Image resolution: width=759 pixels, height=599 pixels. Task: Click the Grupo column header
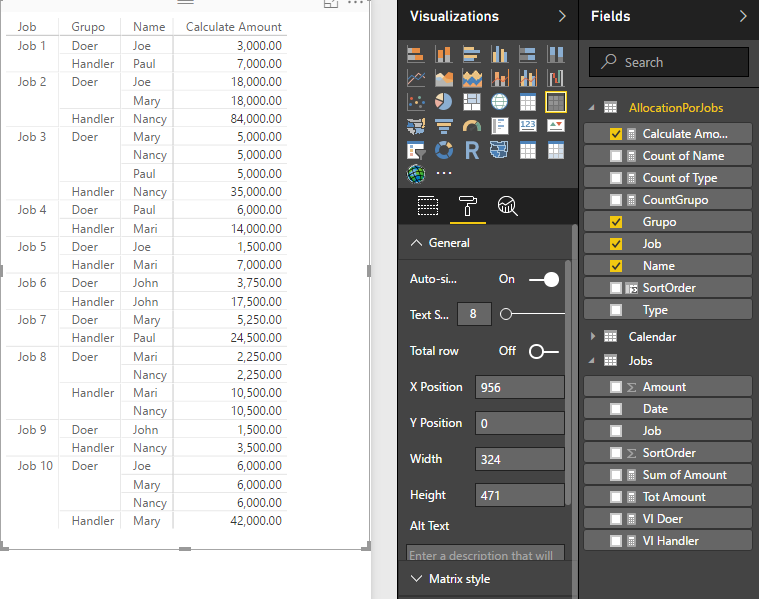88,27
